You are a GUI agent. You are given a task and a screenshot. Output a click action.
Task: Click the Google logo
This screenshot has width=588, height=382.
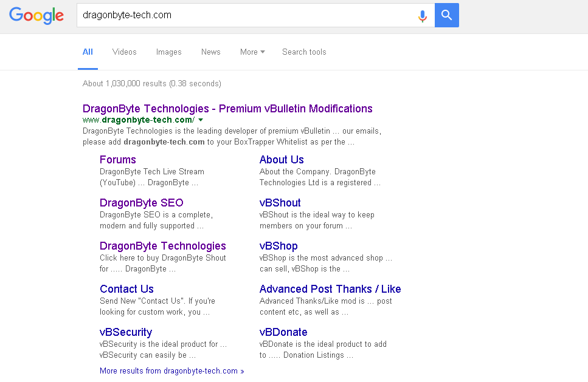(x=36, y=15)
